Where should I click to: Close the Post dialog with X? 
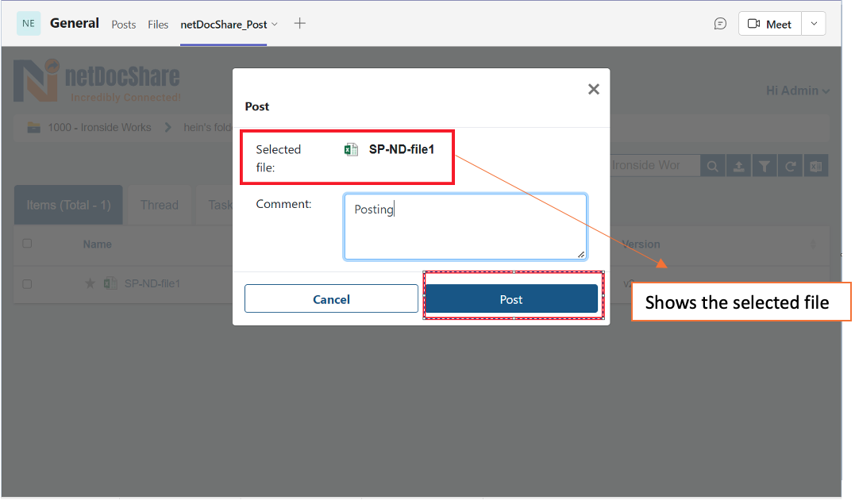coord(593,89)
